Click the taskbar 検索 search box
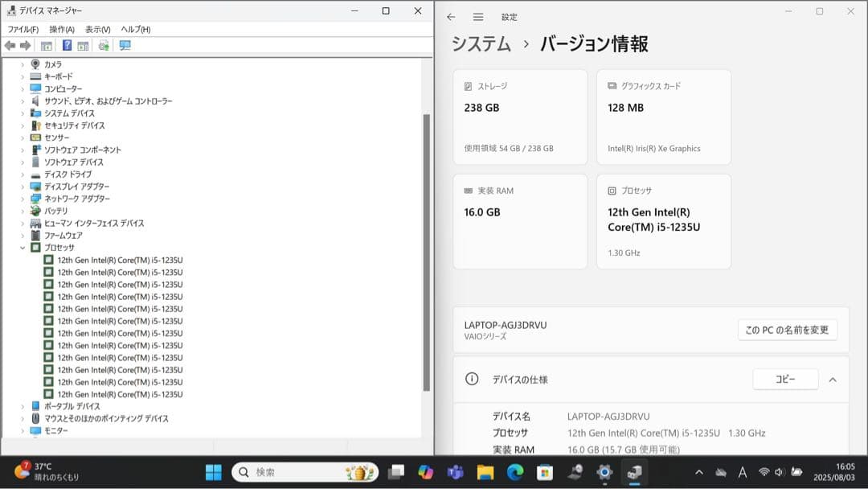 pos(305,472)
